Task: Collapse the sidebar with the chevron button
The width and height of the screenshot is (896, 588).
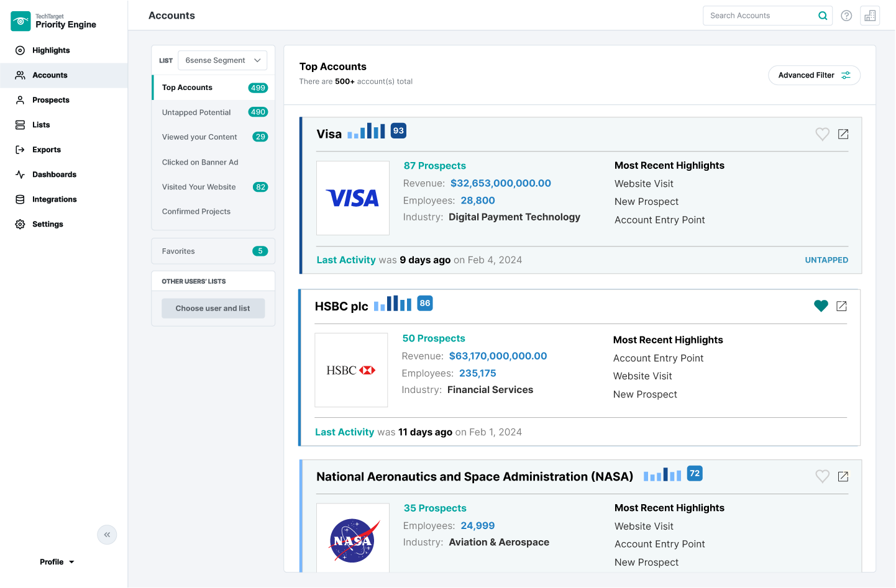Action: click(106, 535)
